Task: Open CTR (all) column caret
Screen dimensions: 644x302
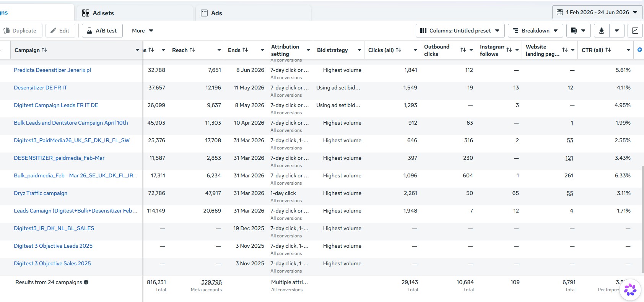Action: click(629, 50)
